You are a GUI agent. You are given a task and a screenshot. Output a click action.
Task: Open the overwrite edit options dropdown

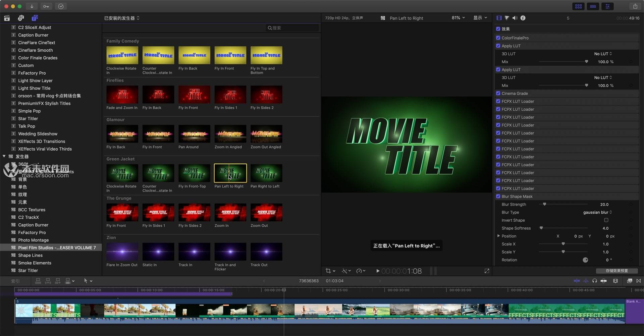click(x=70, y=281)
